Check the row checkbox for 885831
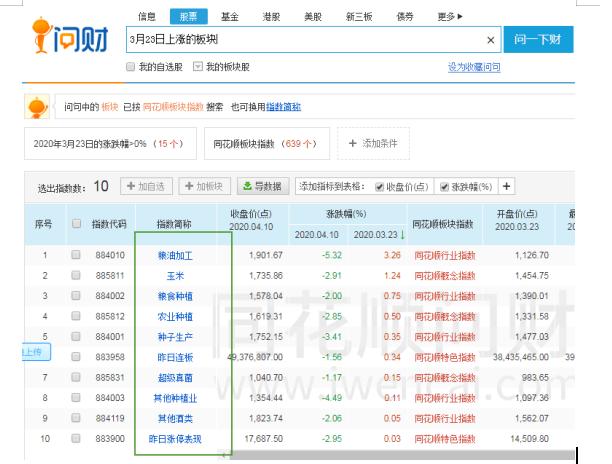 pyautogui.click(x=76, y=377)
